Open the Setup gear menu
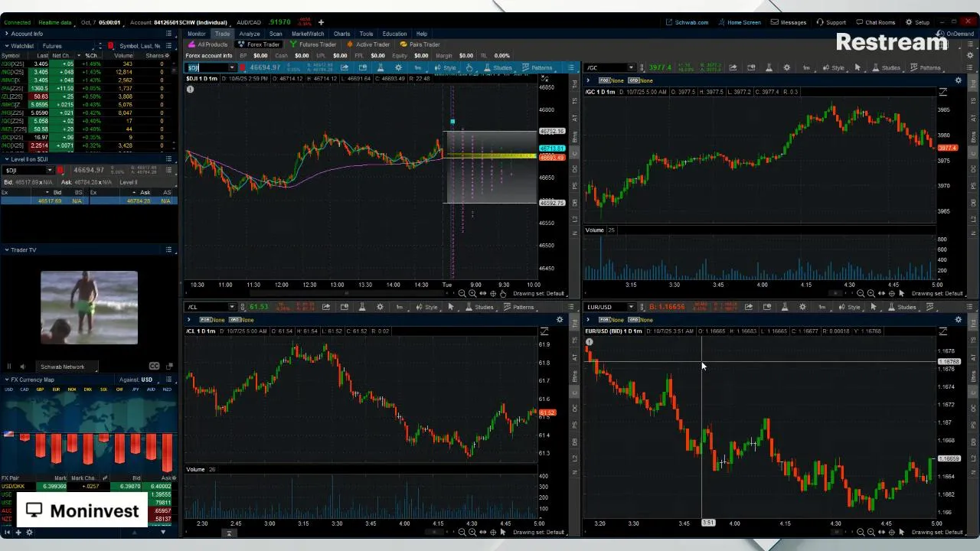Image resolution: width=980 pixels, height=551 pixels. click(x=917, y=22)
